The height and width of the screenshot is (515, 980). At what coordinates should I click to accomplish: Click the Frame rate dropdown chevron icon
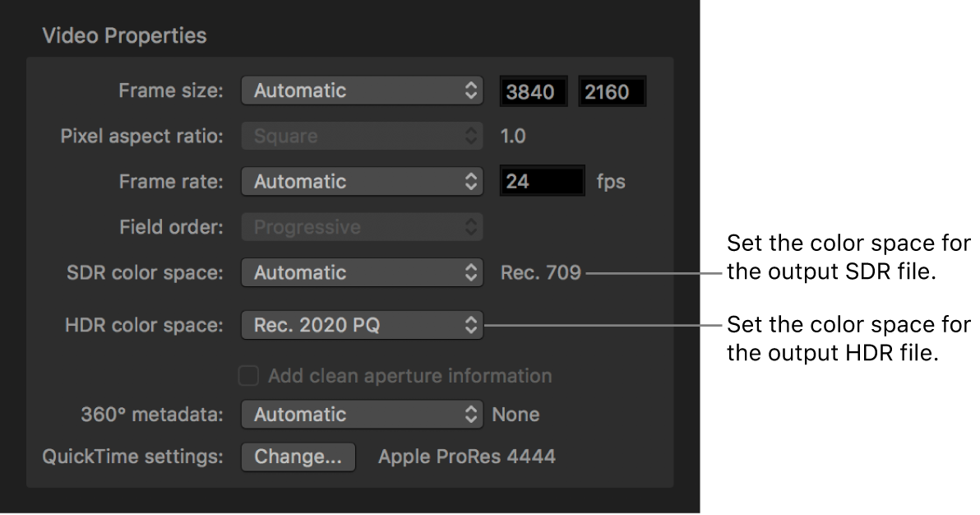point(471,181)
